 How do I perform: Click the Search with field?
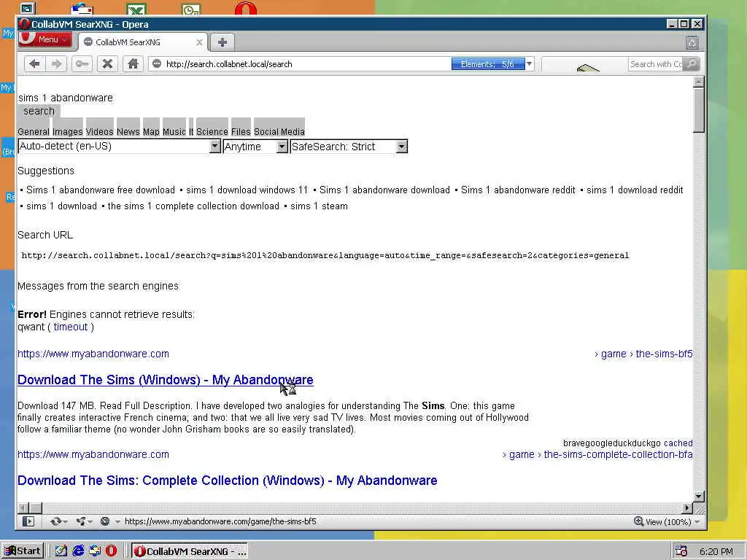coord(656,64)
